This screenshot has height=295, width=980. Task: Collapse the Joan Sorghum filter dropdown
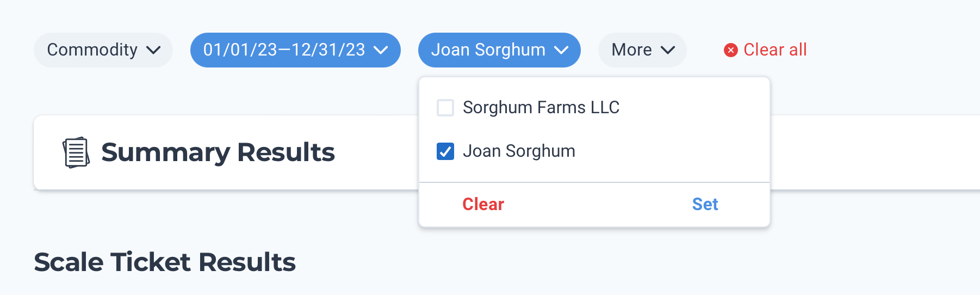488,50
